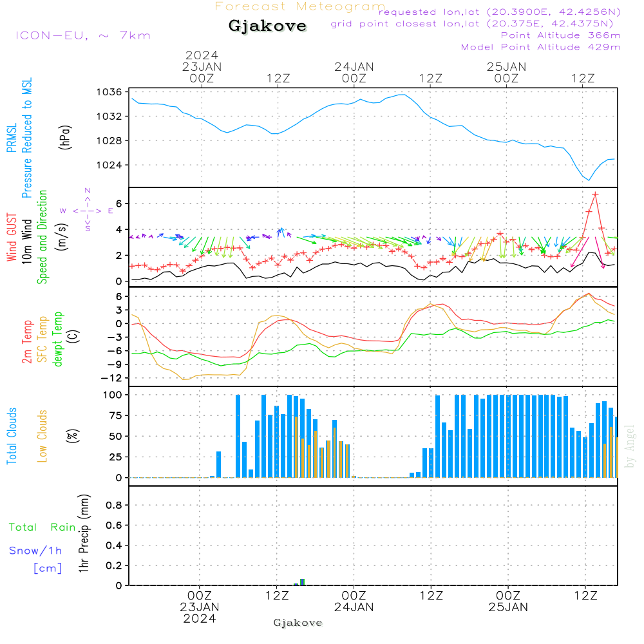Click the bottom '25JAN' date label
The width and height of the screenshot is (644, 644).
(x=507, y=607)
